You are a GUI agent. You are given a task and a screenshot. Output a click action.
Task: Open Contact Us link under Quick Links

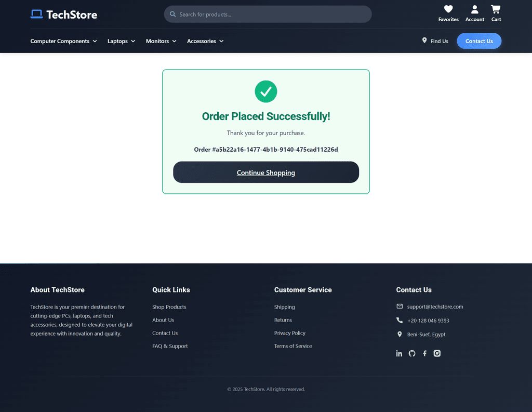point(165,333)
